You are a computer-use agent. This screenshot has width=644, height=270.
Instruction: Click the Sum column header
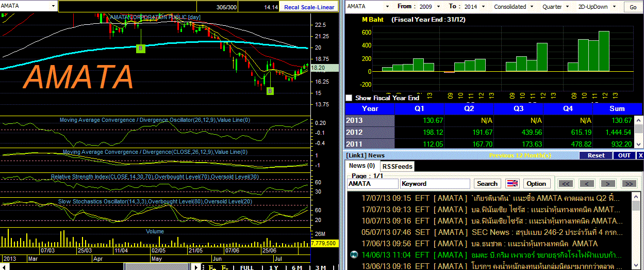click(617, 108)
